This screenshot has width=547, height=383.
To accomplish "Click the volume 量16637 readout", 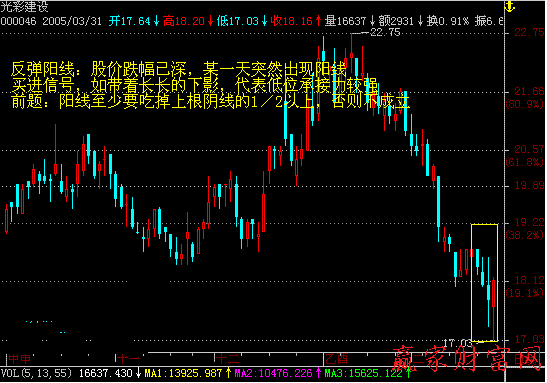I will 345,21.
